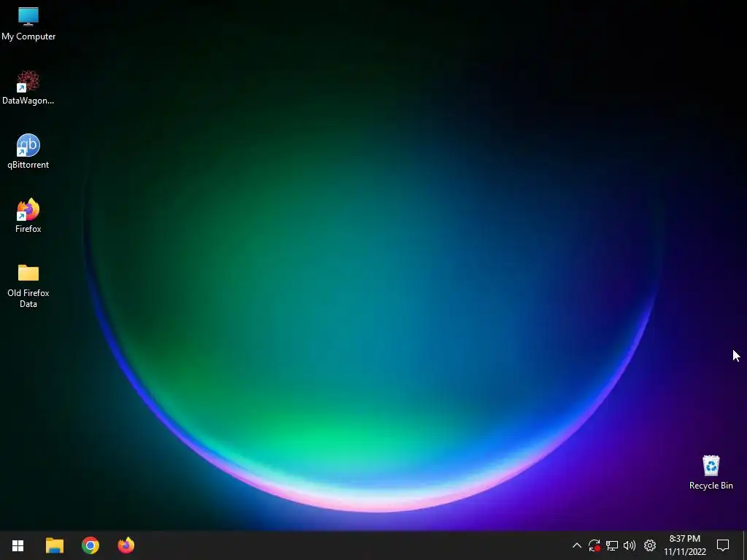Open the Action Center notifications icon

[723, 545]
